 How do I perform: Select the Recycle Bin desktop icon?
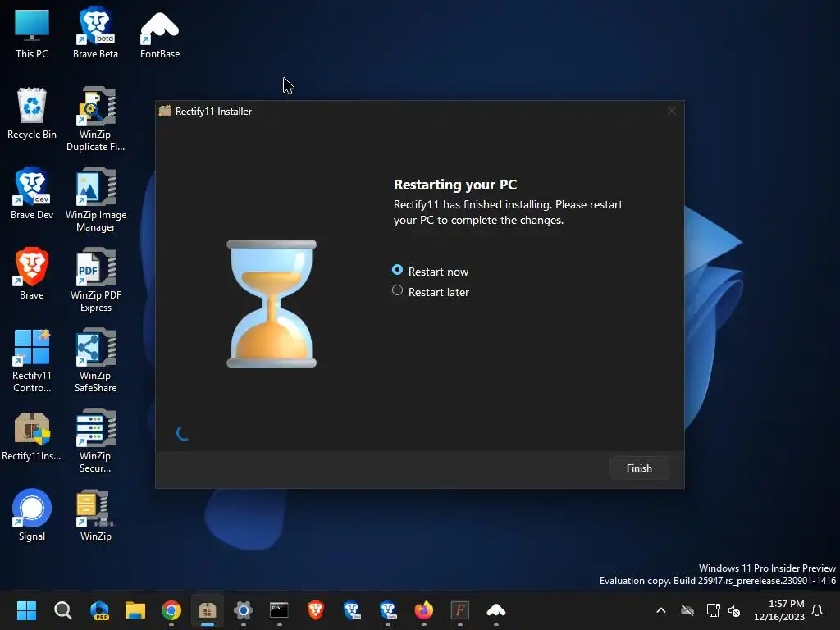32,113
